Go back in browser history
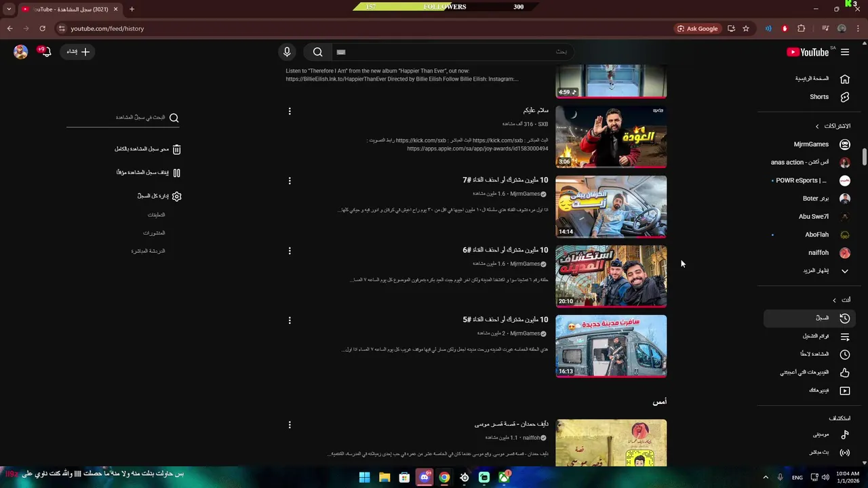 point(9,28)
